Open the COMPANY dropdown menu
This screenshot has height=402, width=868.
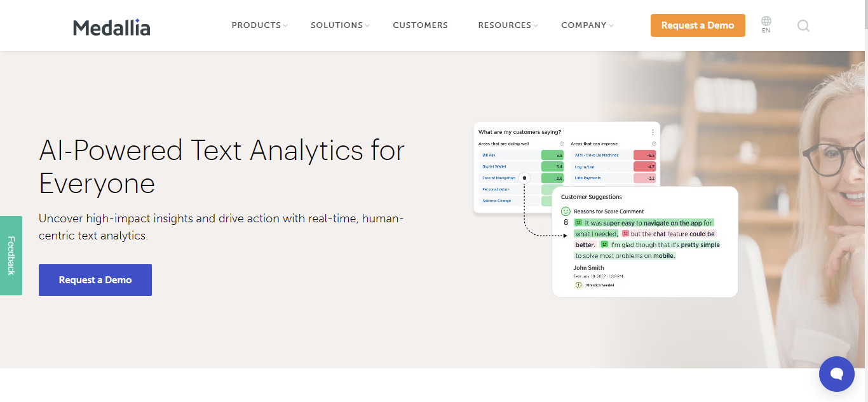click(583, 25)
